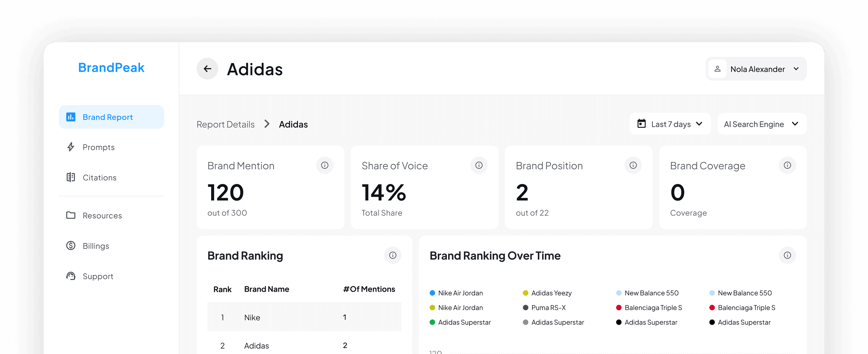Click the calendar icon in the date filter
The height and width of the screenshot is (354, 868).
point(642,124)
